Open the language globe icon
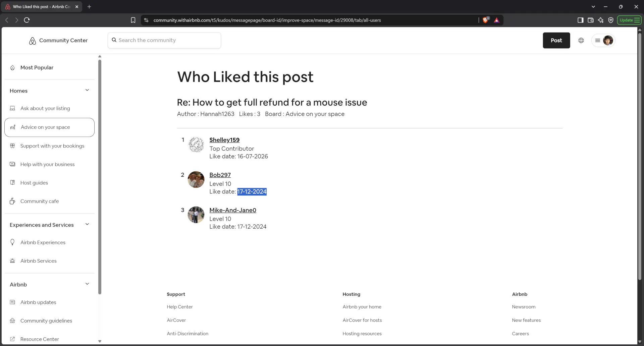644x346 pixels. click(581, 40)
